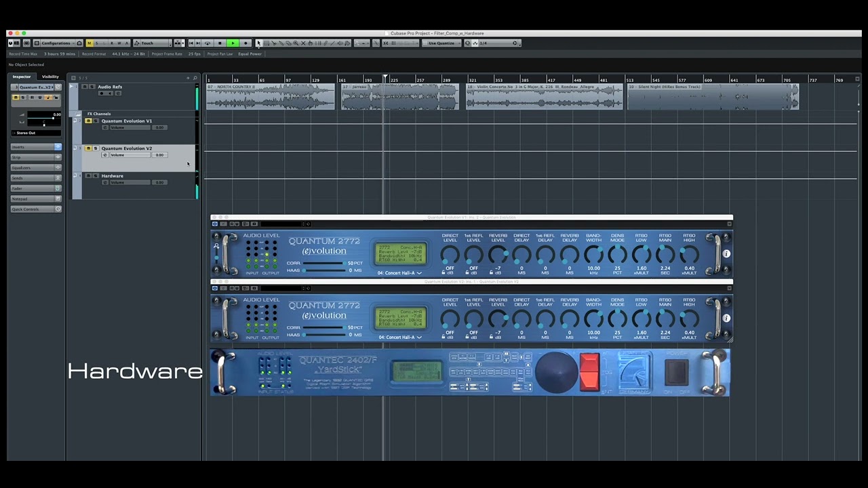The image size is (868, 488).
Task: Click the info (i) icon on top Quantum plugin
Action: [x=726, y=254]
